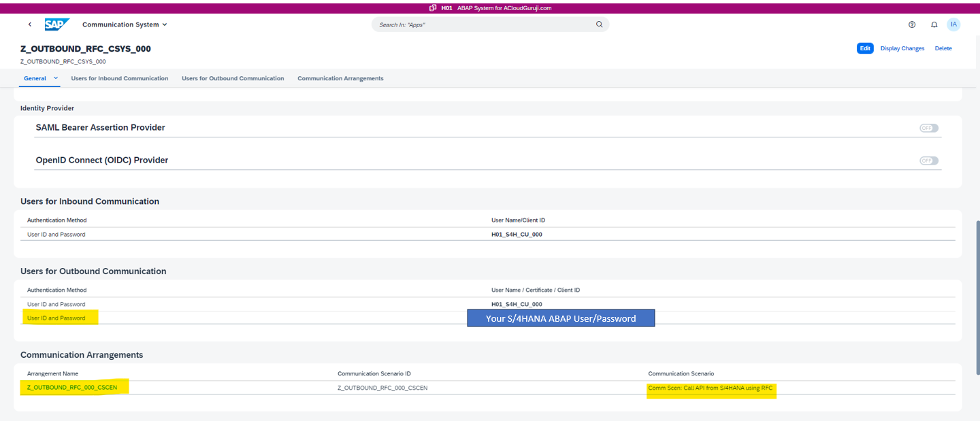Screen dimensions: 980x421
Task: Toggle SAML Bearer Assertion Provider switch
Action: (928, 128)
